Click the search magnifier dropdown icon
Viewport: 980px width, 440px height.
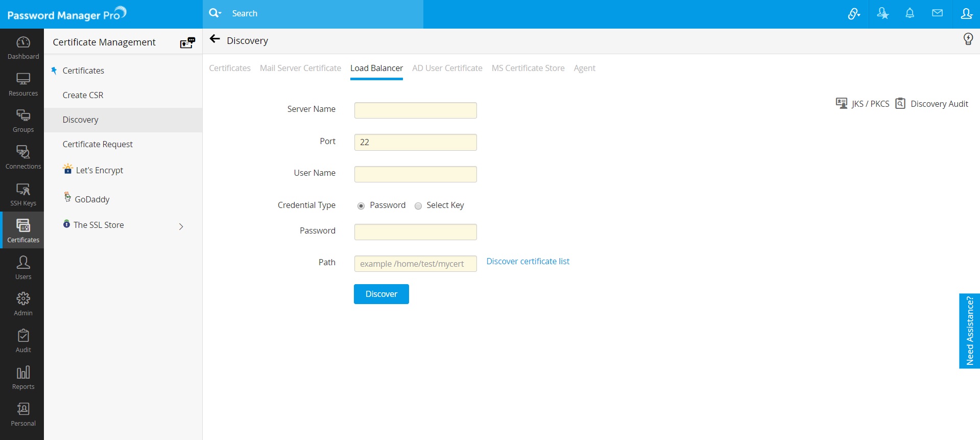(x=215, y=13)
